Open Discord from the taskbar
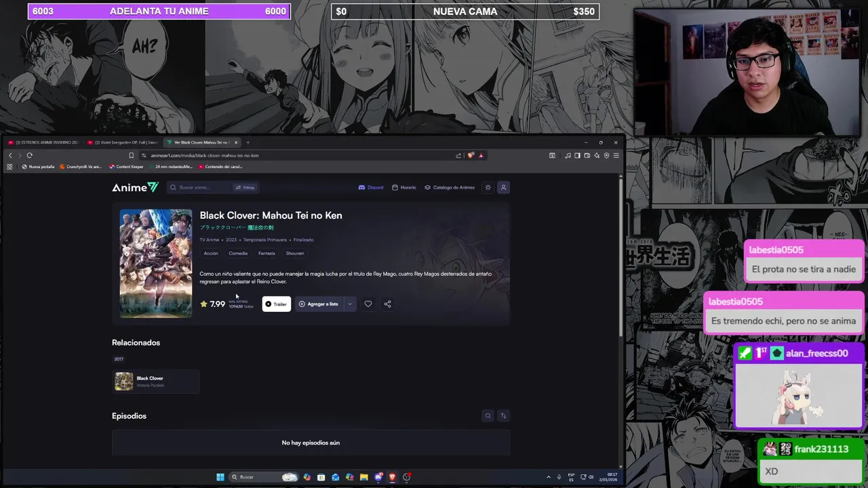Image resolution: width=868 pixels, height=488 pixels. pos(378,477)
